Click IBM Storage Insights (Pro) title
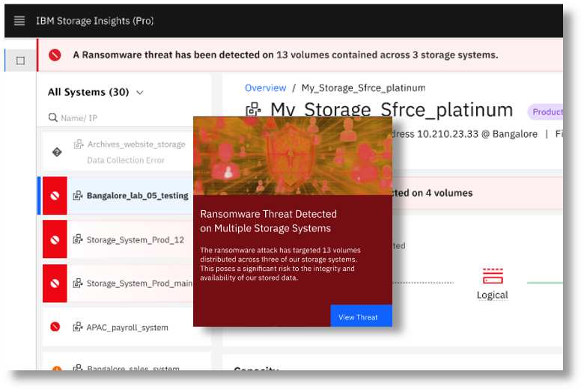The height and width of the screenshot is (392, 584). click(x=94, y=21)
